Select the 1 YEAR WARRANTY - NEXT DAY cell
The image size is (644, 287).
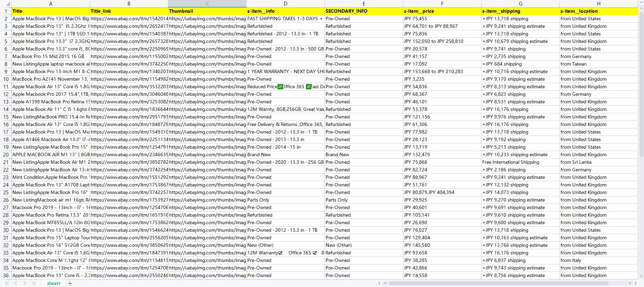point(285,71)
